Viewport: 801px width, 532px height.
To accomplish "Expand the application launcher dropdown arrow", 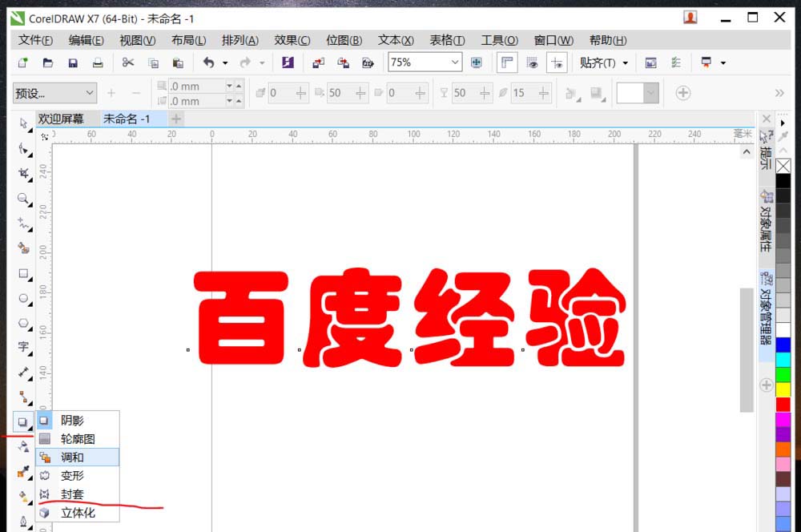I will (x=723, y=62).
